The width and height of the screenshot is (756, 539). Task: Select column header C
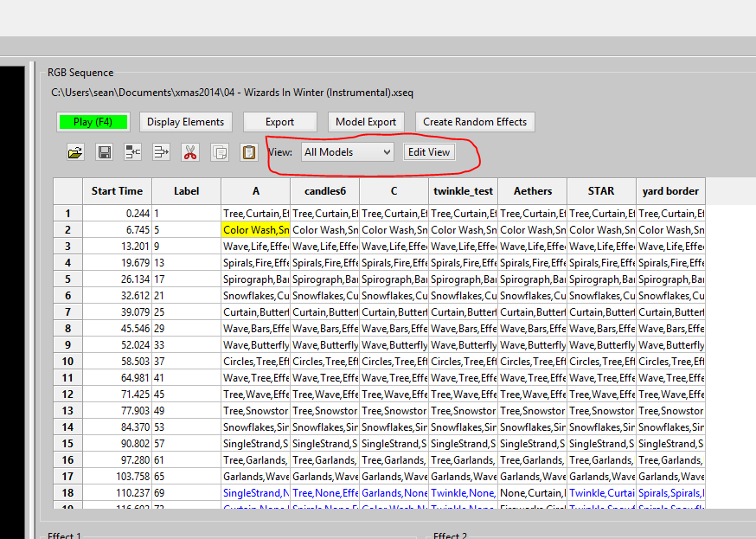(394, 191)
